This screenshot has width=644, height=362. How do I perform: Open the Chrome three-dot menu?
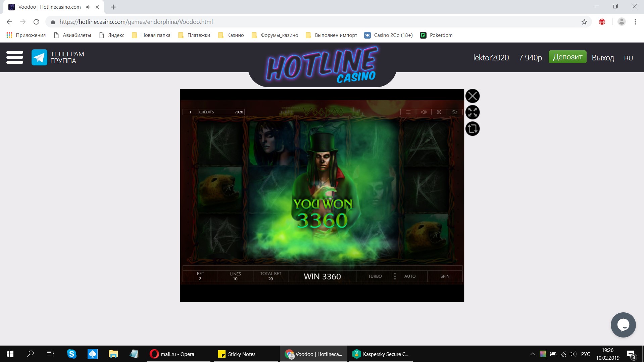tap(635, 22)
